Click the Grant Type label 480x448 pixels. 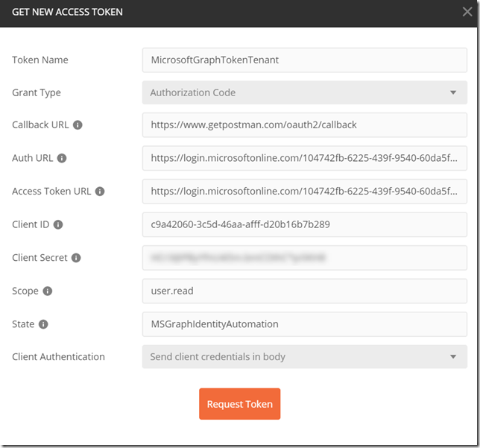37,92
